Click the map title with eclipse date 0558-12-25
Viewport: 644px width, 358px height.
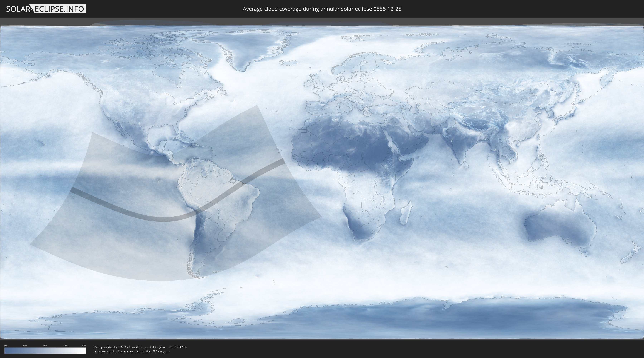(x=322, y=9)
